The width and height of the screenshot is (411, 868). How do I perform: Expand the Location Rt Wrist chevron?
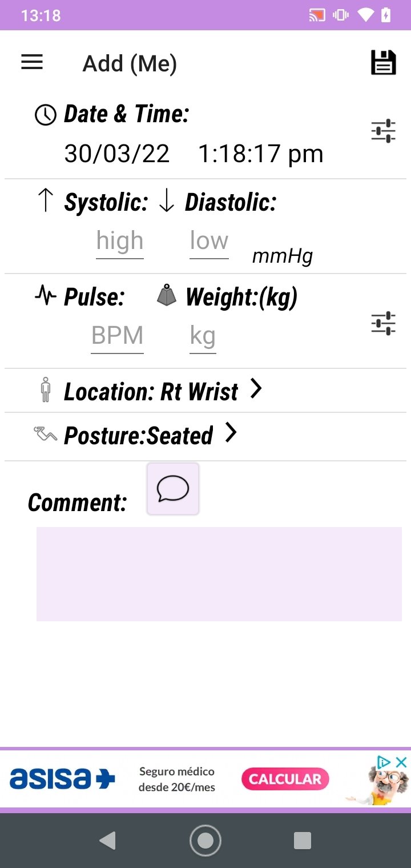(x=256, y=389)
